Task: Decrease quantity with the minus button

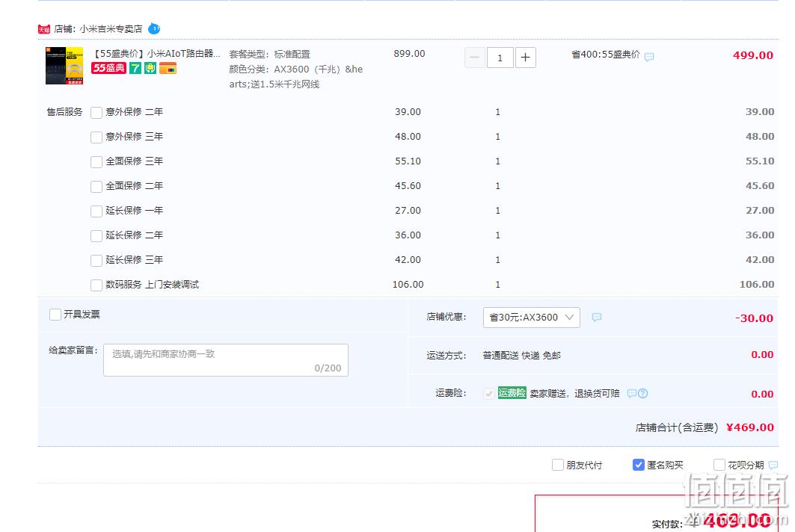Action: click(475, 58)
